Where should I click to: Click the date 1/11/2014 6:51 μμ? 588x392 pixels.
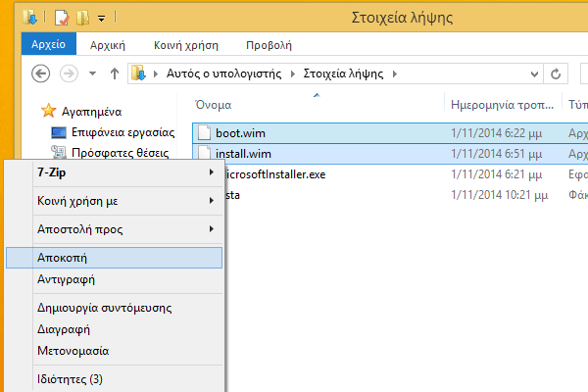pyautogui.click(x=497, y=154)
